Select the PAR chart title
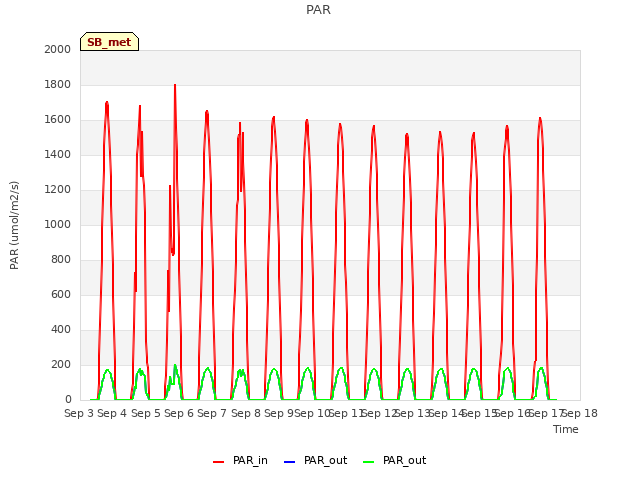640x480 pixels. pos(318,10)
